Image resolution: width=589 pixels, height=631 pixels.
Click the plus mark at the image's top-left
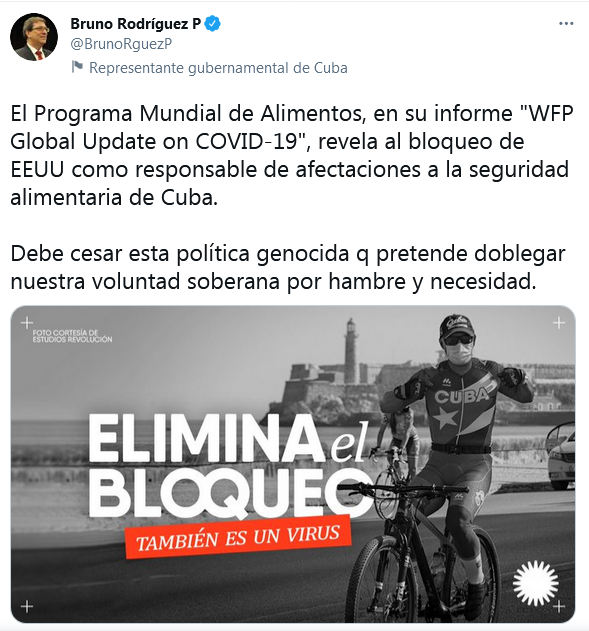click(x=27, y=322)
